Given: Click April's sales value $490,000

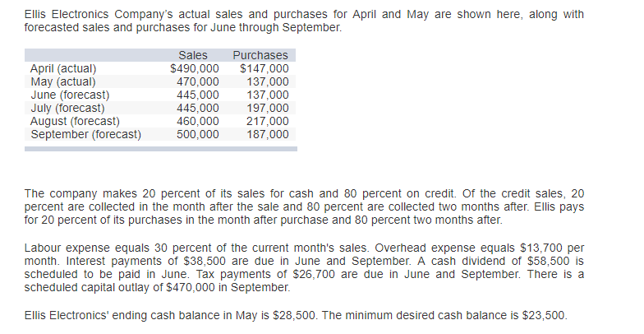Looking at the screenshot, I should click(194, 68).
